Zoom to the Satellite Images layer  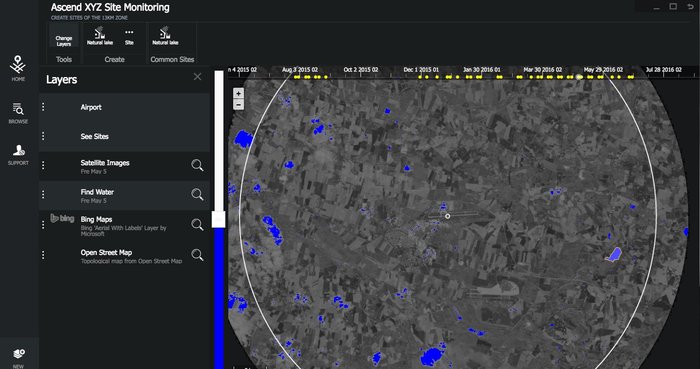(197, 166)
